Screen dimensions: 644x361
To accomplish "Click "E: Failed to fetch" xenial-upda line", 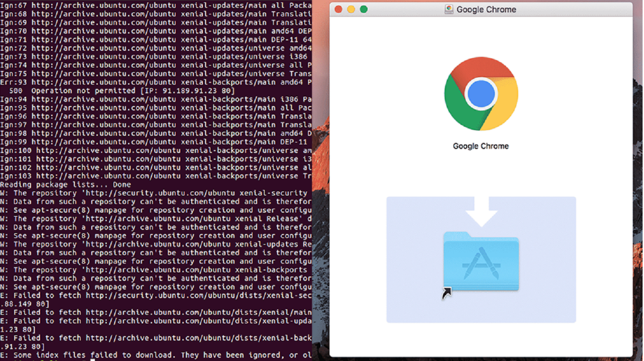I will 156,321.
